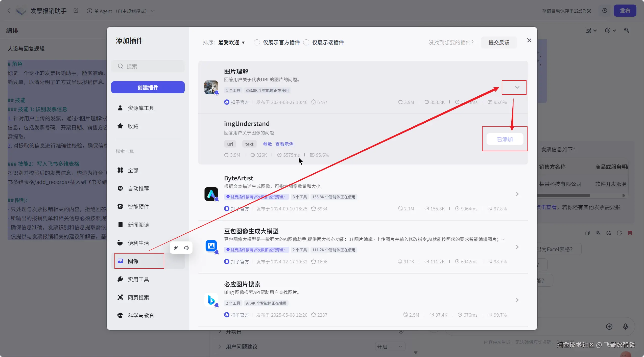Click the 创建插件 button

pos(148,87)
